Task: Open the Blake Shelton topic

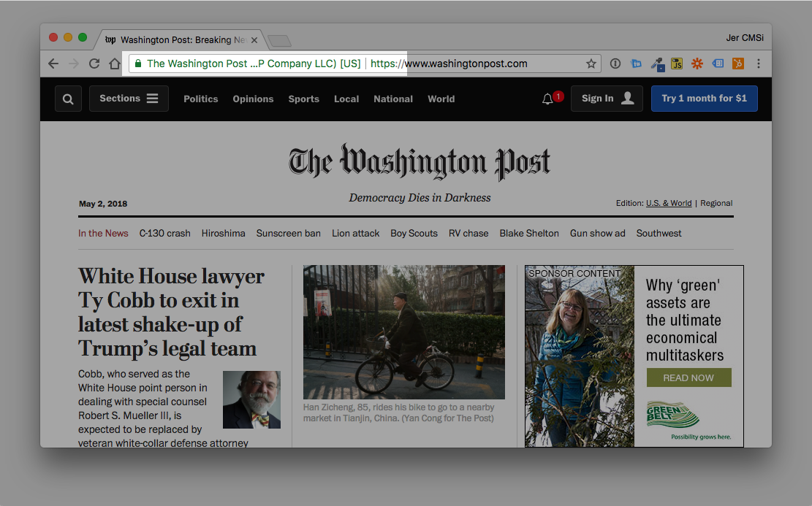Action: click(529, 234)
